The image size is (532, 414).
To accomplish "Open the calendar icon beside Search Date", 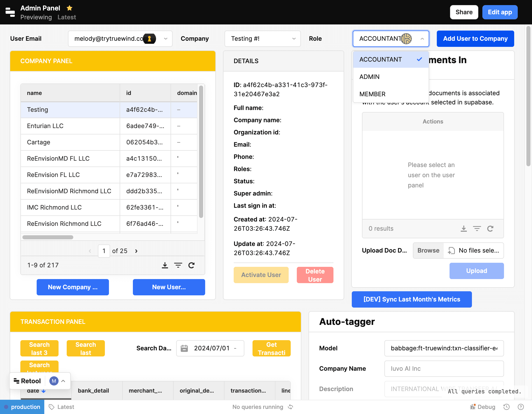I will pyautogui.click(x=184, y=348).
